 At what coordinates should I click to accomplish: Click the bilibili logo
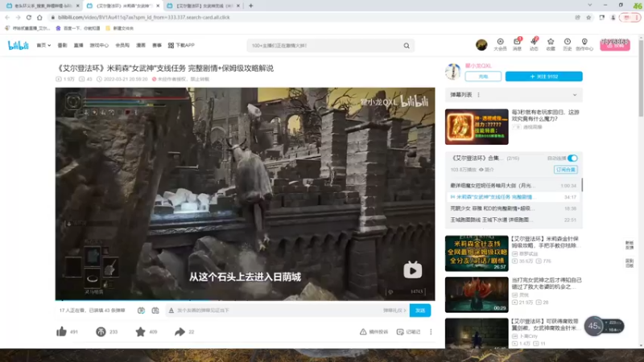[x=18, y=45]
